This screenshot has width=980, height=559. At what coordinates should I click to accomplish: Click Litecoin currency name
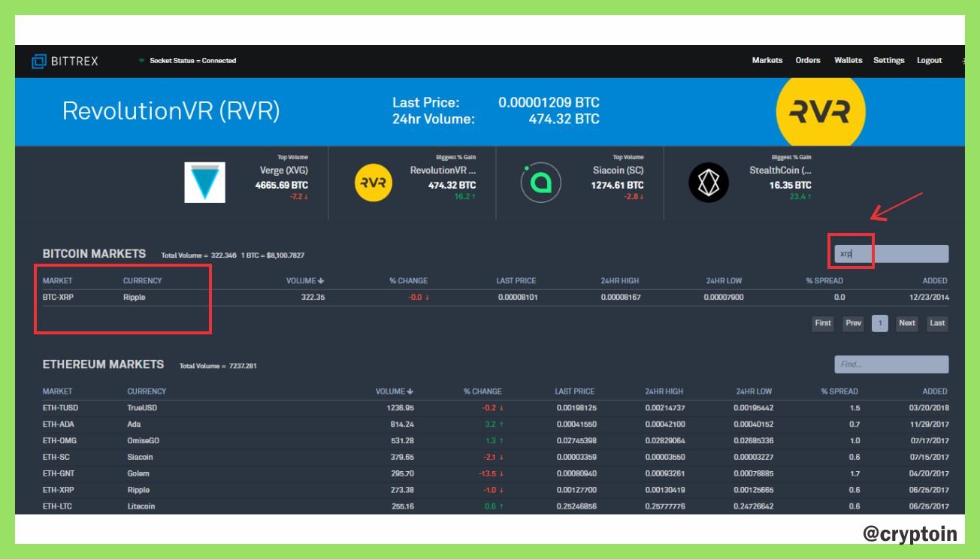click(x=141, y=507)
